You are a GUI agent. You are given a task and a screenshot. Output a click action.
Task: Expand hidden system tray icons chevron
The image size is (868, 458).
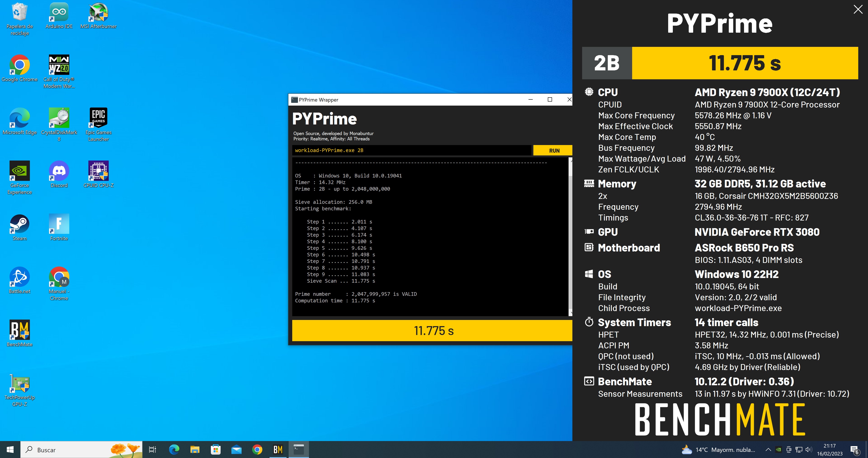pos(768,450)
